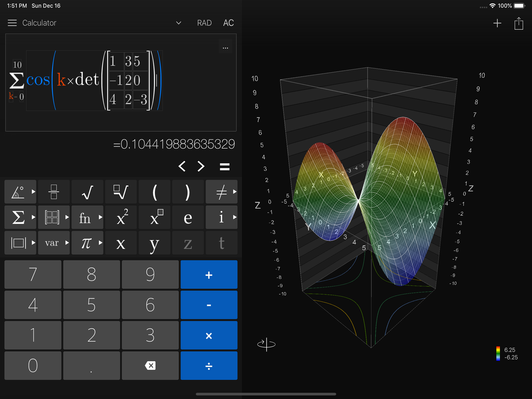Insert a square root symbol
Image resolution: width=532 pixels, height=399 pixels.
[87, 192]
